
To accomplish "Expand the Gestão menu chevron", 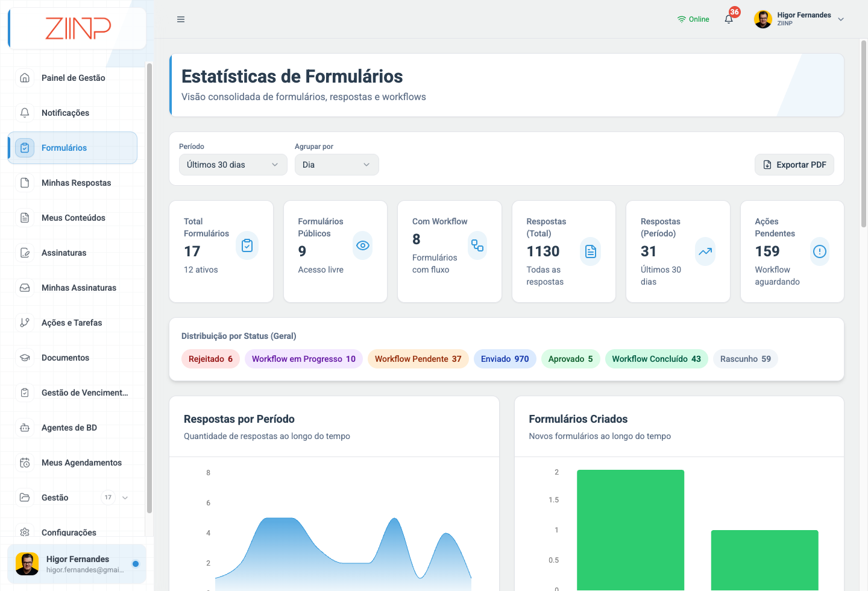I will tap(125, 498).
